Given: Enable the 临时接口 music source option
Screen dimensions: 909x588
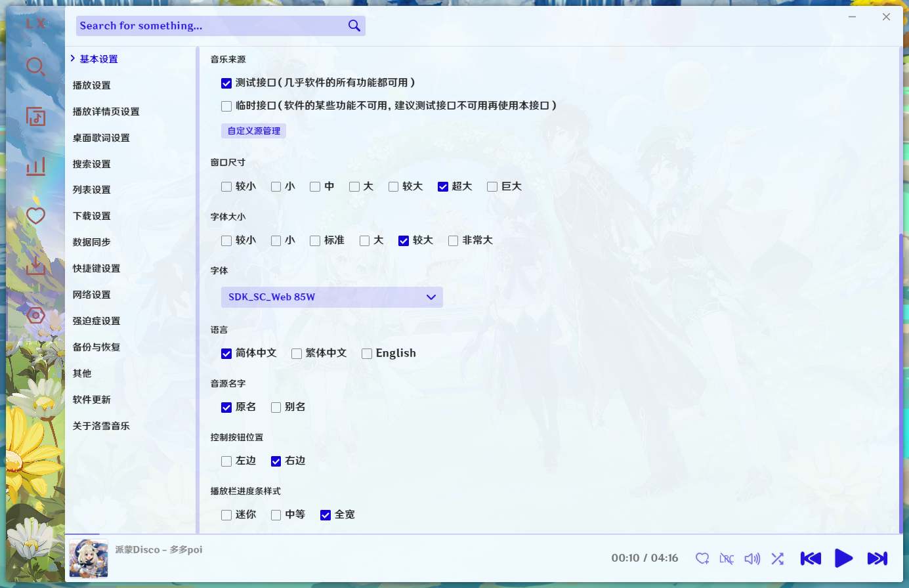Looking at the screenshot, I should click(226, 106).
